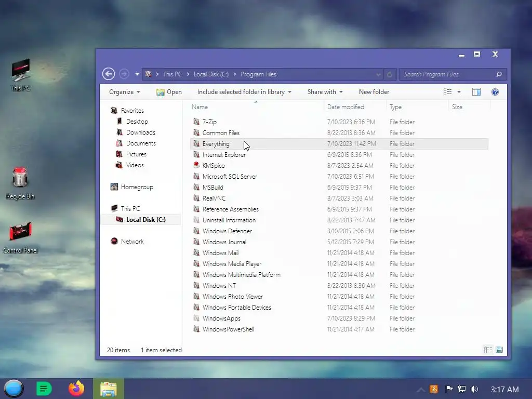Viewport: 532px width, 399px height.
Task: Select the 'Windows Portable Devices' folder name
Action: pos(237,308)
